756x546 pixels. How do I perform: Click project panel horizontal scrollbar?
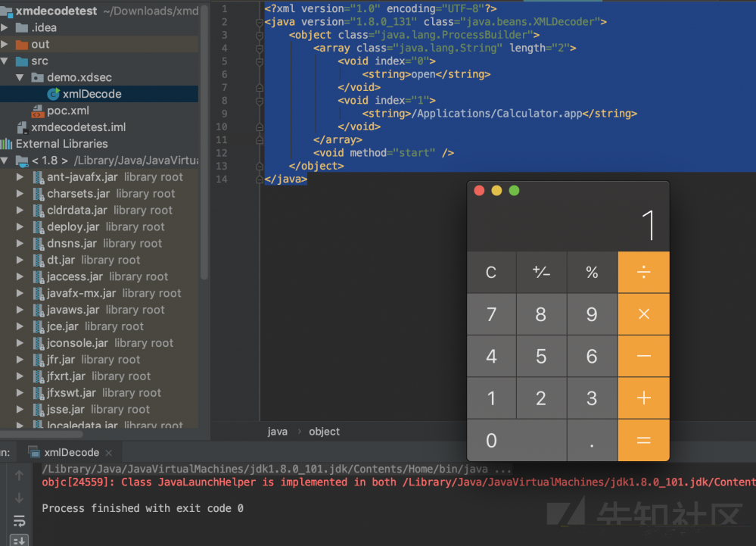tap(42, 434)
